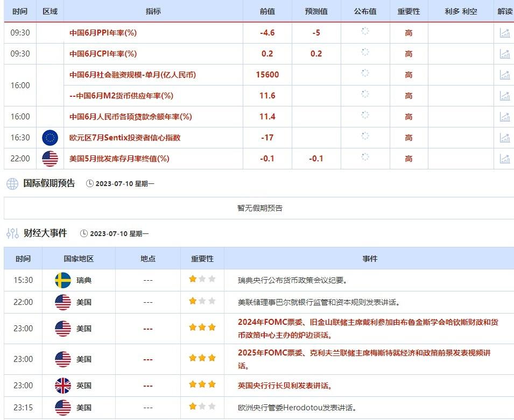
Task: Click the Sweden flag in the 瑞典 event row
Action: coord(64,280)
